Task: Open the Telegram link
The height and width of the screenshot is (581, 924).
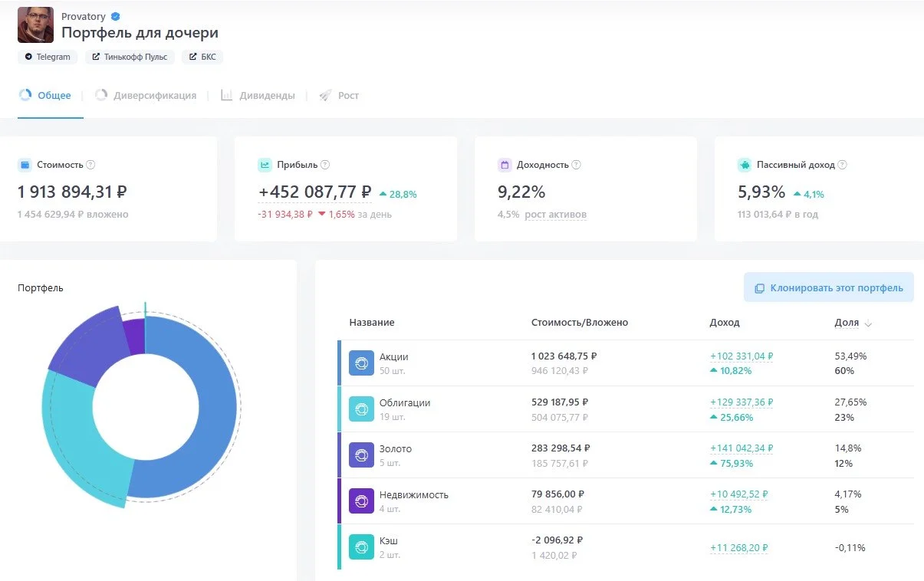Action: (x=48, y=57)
